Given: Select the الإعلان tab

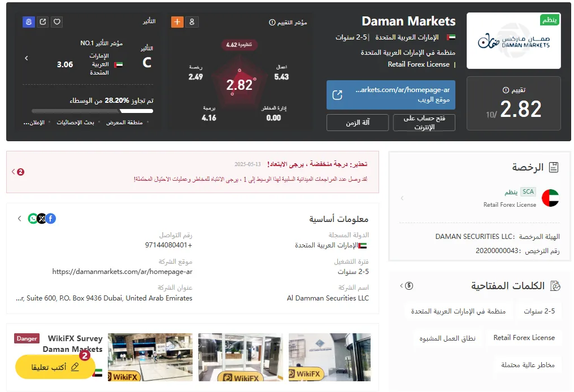Looking at the screenshot, I should (34, 123).
